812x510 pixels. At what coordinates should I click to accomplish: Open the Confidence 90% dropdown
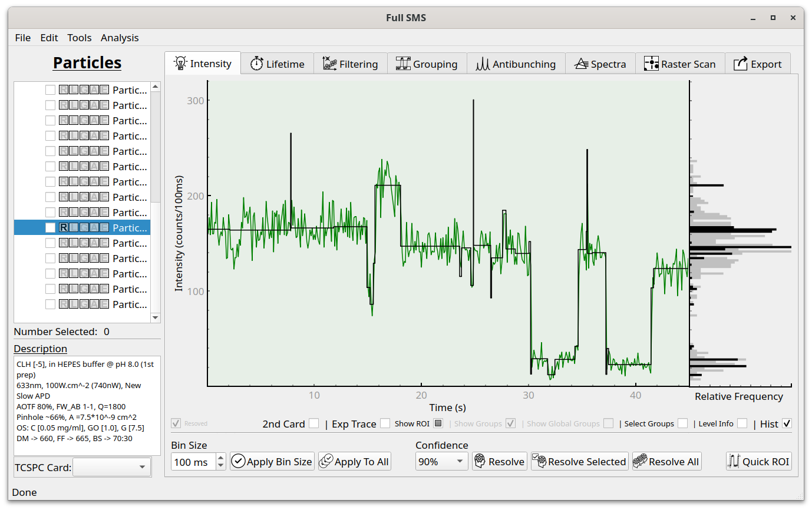[442, 462]
